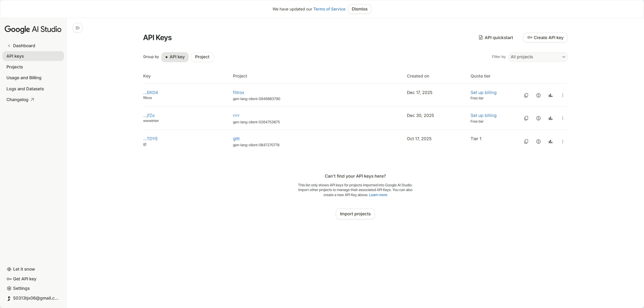Click the Created on column header

click(x=418, y=76)
